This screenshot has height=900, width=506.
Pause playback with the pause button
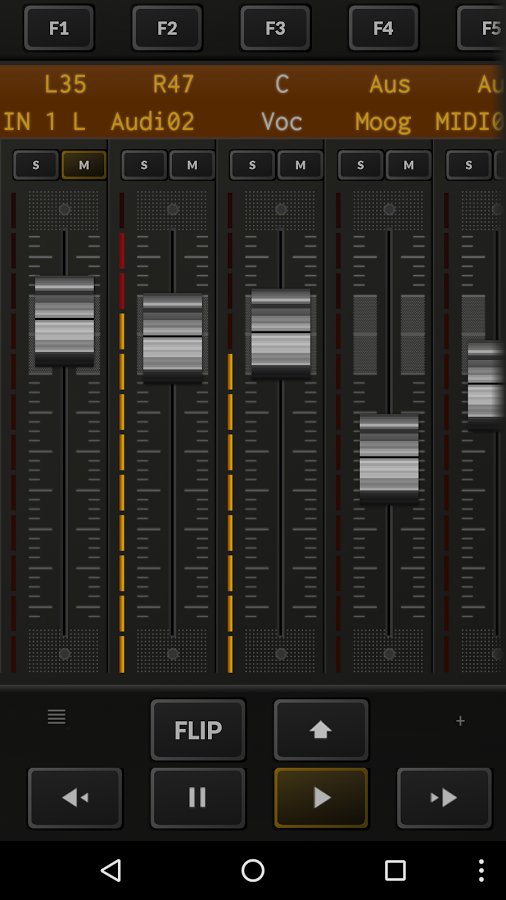(x=198, y=797)
